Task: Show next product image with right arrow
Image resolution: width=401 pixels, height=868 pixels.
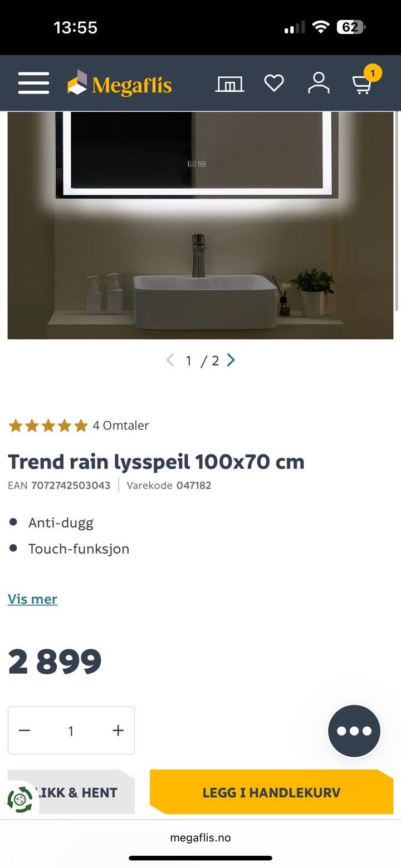Action: 231,361
